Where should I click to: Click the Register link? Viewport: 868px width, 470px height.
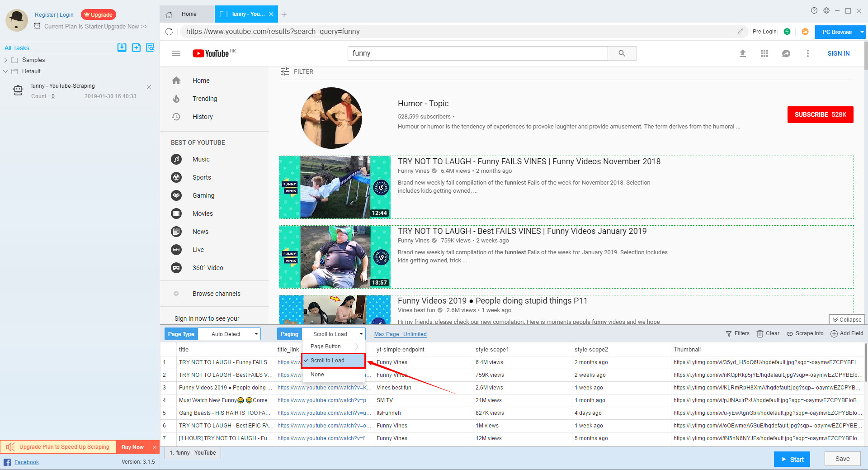pyautogui.click(x=45, y=15)
